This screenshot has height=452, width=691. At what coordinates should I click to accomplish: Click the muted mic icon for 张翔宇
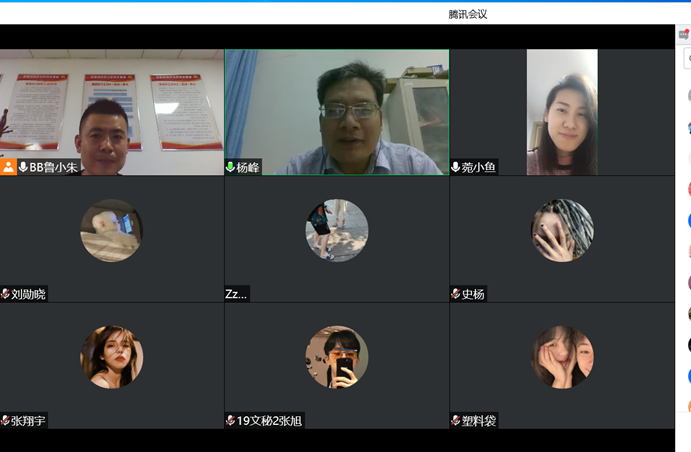click(5, 421)
